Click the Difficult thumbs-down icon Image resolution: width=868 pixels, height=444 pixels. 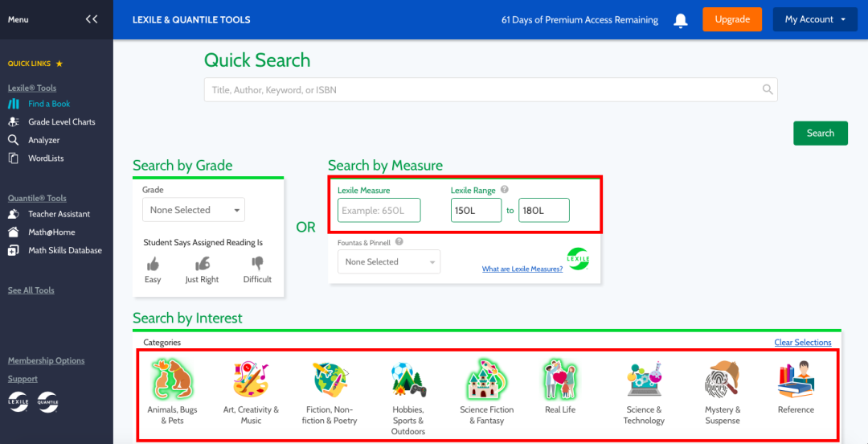click(x=257, y=263)
